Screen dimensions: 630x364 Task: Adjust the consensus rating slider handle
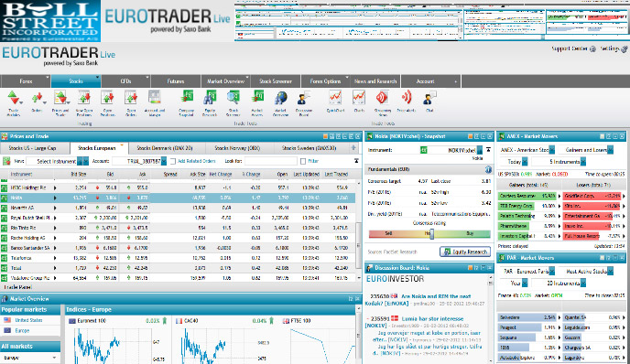point(431,233)
